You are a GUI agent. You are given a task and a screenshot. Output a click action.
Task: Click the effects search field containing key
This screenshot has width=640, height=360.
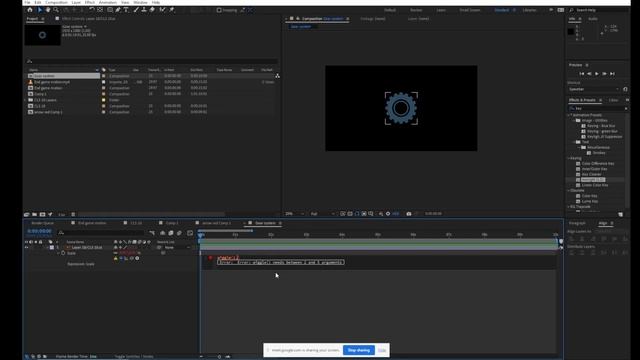pyautogui.click(x=598, y=109)
